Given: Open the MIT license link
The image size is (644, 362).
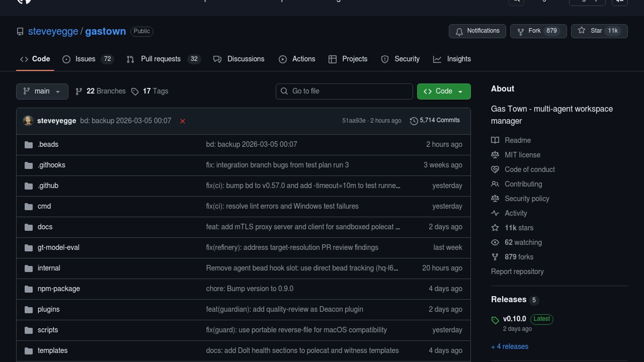Looking at the screenshot, I should coord(522,155).
